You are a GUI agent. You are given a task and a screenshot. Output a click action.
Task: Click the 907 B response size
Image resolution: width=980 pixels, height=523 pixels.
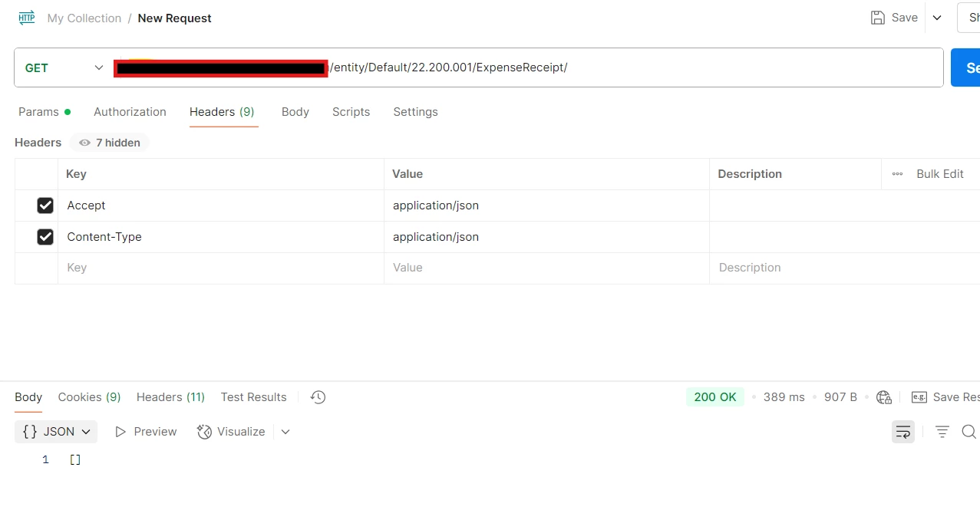point(840,397)
